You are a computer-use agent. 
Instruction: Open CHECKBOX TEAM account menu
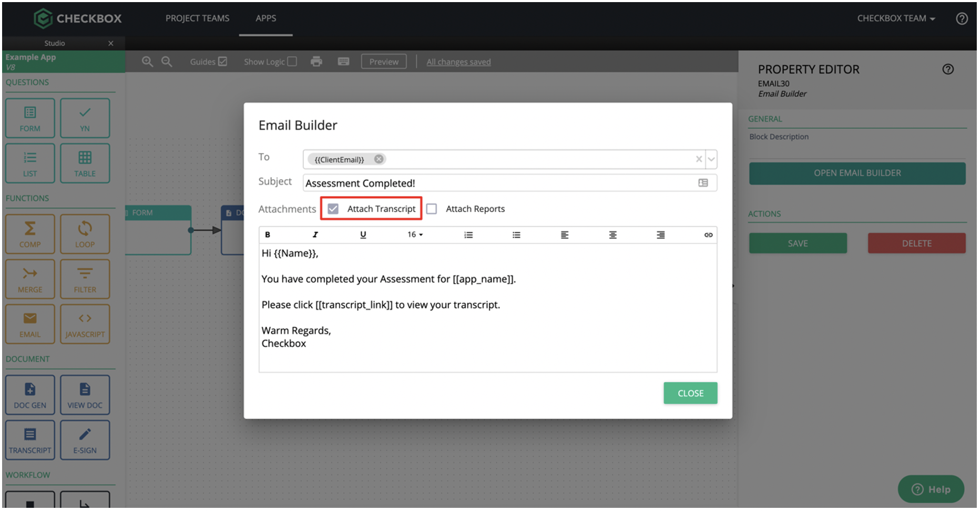coord(896,18)
